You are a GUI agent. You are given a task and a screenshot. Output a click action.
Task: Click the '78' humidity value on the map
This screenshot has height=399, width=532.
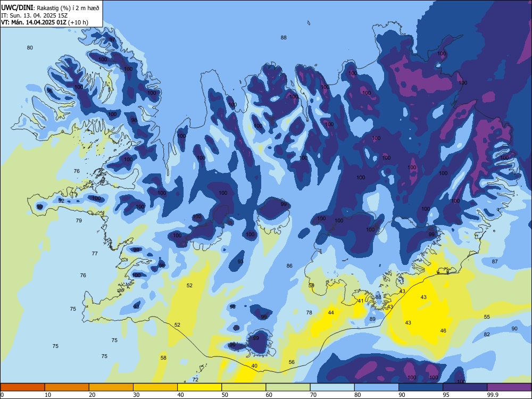pos(309,312)
